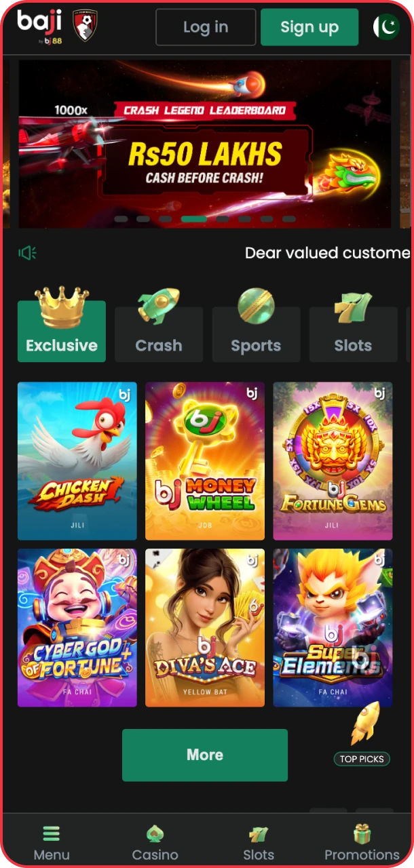414x868 pixels.
Task: Select the active banner carousel indicator
Action: tap(194, 219)
